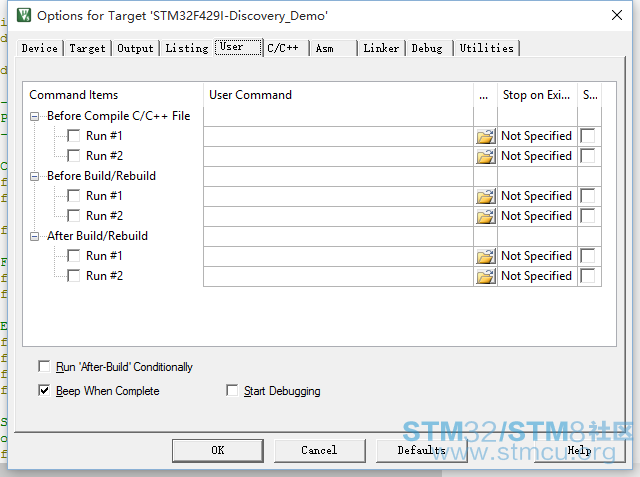640x477 pixels.
Task: Select the User tab
Action: tap(238, 47)
